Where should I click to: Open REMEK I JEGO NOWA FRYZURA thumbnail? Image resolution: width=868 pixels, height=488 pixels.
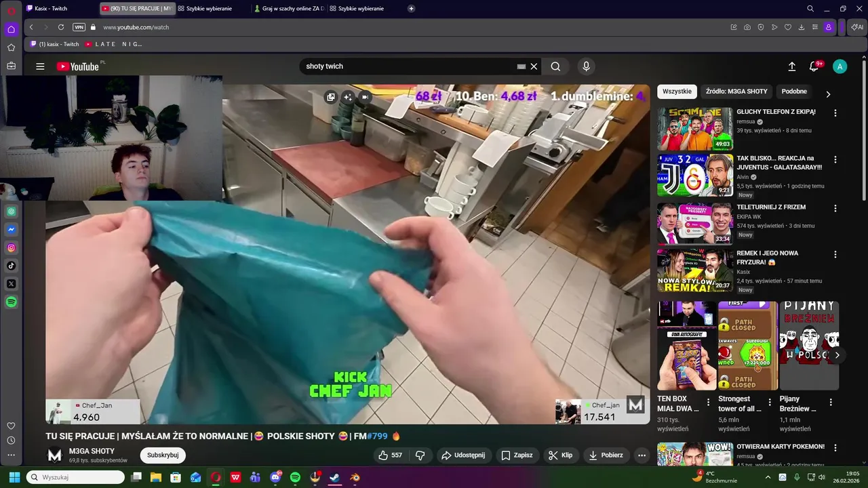695,271
